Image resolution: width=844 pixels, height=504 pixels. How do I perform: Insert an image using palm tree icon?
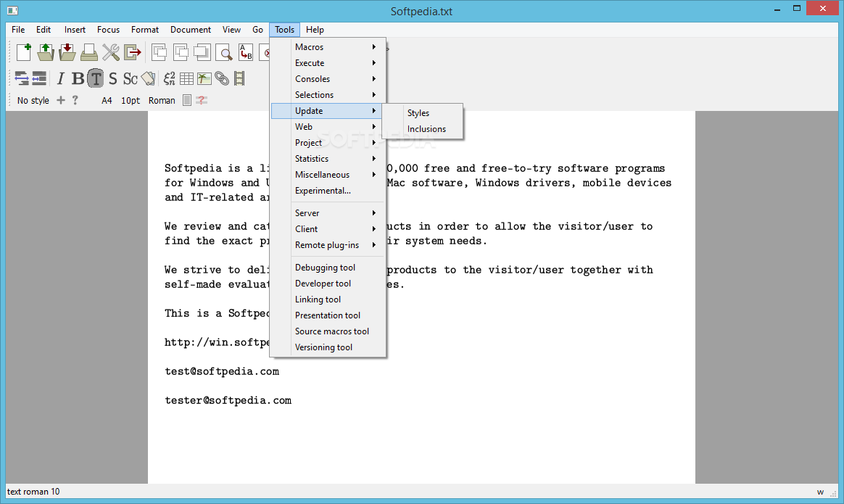(204, 78)
